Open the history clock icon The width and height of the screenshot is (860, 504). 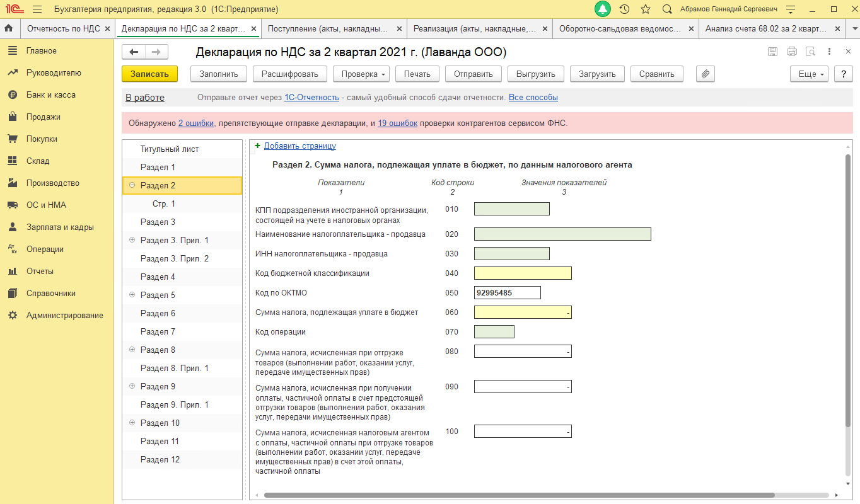click(624, 9)
